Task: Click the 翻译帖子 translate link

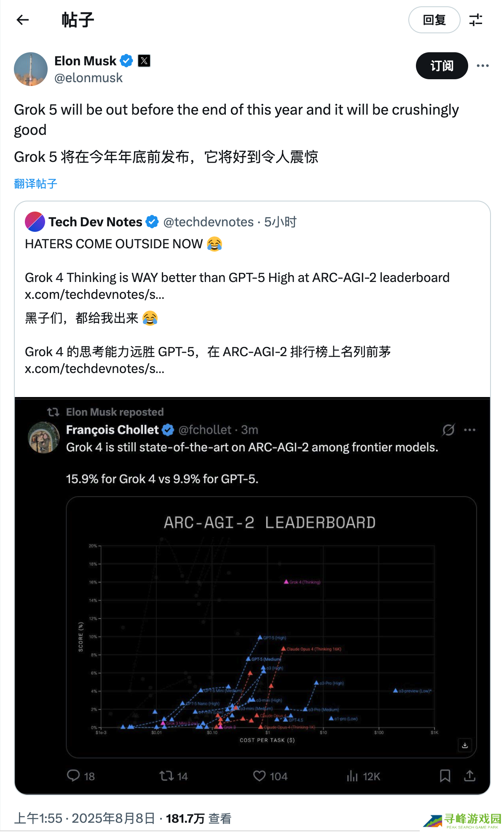Action: [x=35, y=184]
